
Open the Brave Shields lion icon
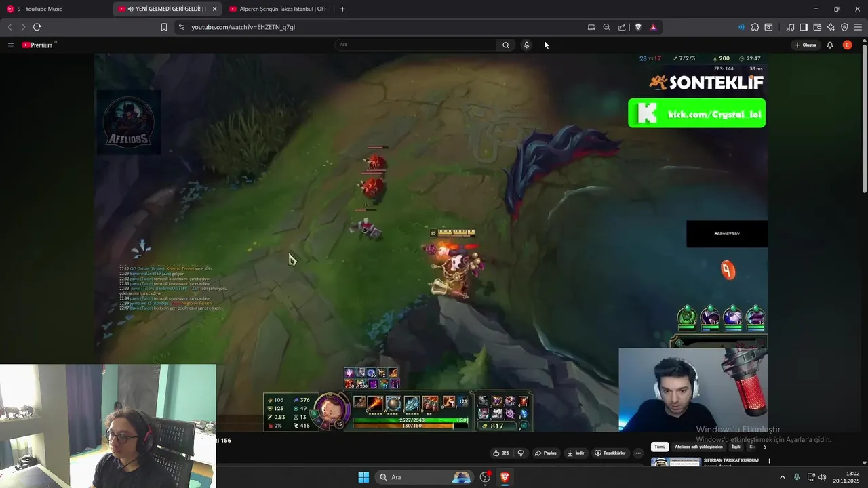638,27
